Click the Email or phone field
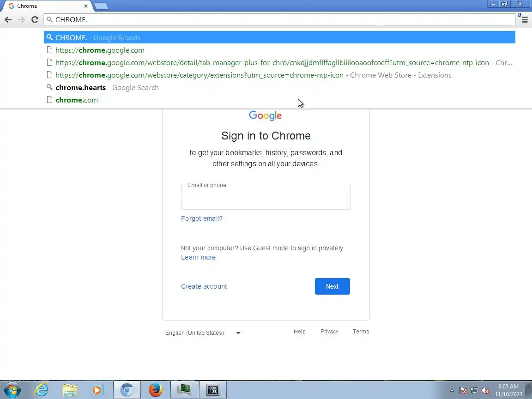Image resolution: width=532 pixels, height=399 pixels. pyautogui.click(x=266, y=197)
